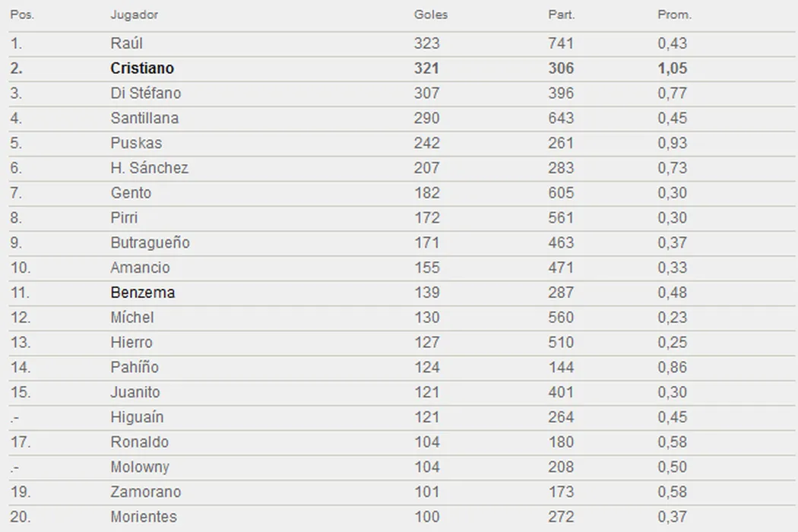The height and width of the screenshot is (532, 798).
Task: Open Raúl's player name
Action: tap(126, 43)
